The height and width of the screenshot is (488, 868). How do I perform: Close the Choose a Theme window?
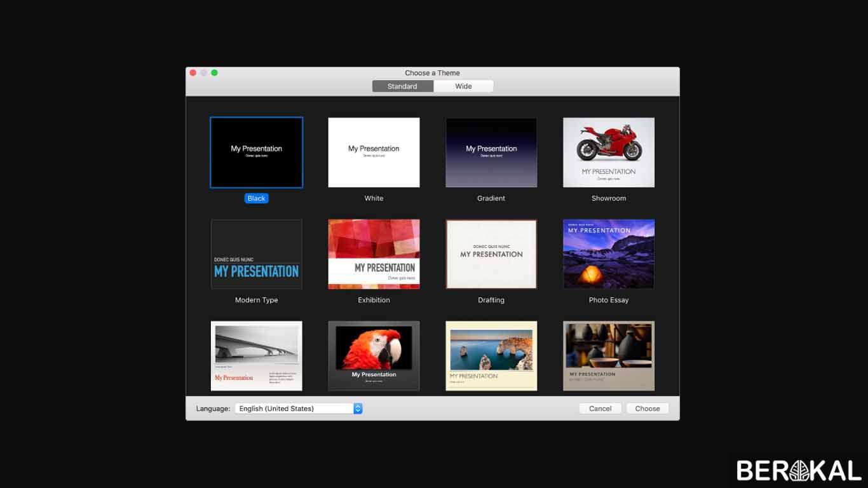click(x=193, y=73)
